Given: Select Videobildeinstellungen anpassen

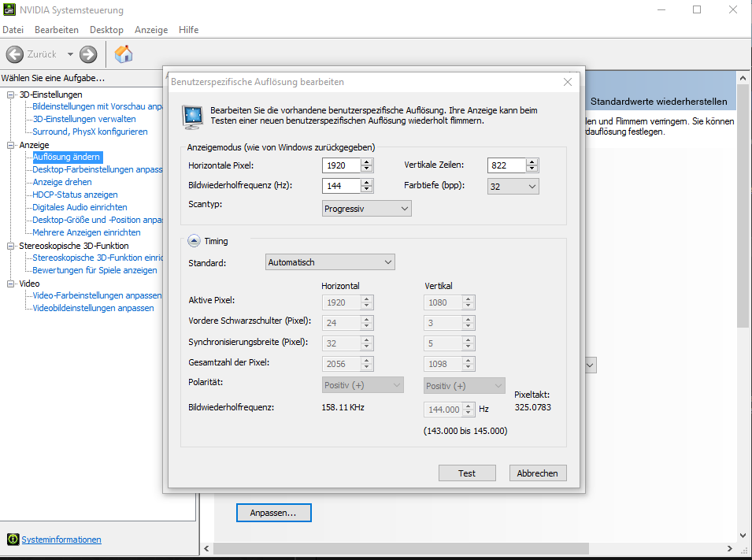Looking at the screenshot, I should pyautogui.click(x=93, y=308).
